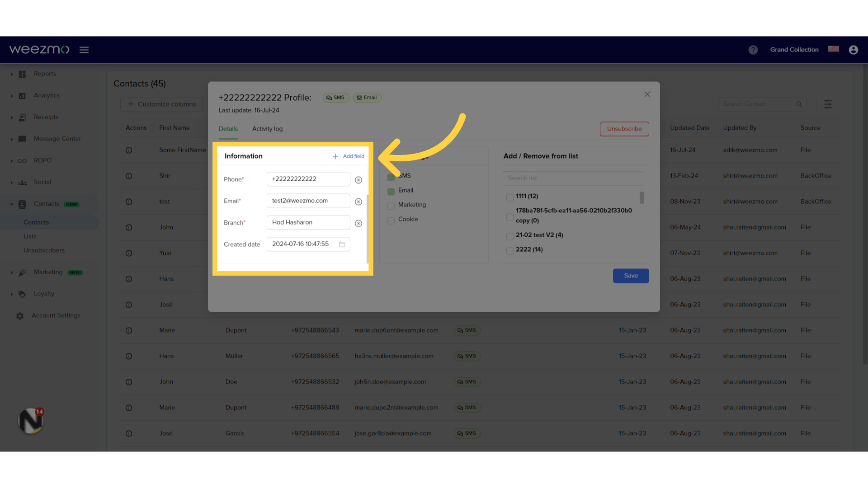Toggle the SMS subscription checkbox
Viewport: 868px width, 488px height.
point(391,177)
